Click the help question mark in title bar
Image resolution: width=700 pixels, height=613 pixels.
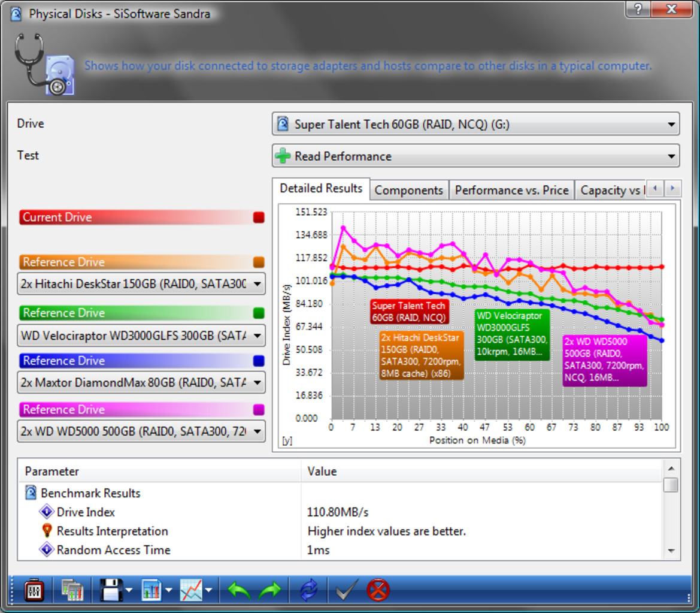pos(639,9)
